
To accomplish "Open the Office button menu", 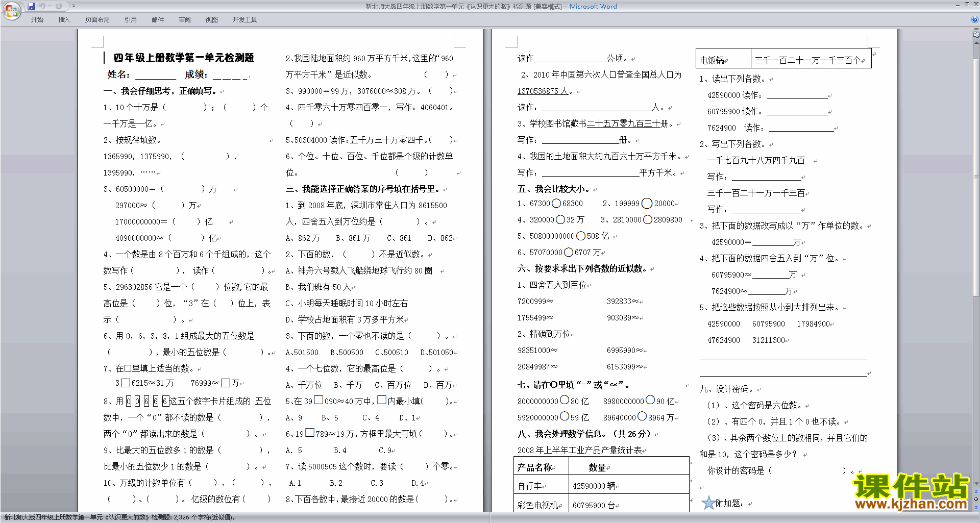I will (x=11, y=11).
